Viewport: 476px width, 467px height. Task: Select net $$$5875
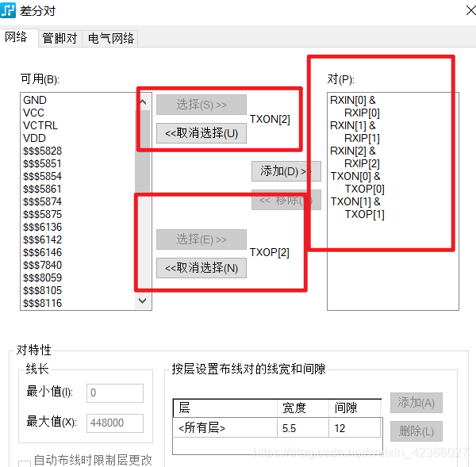click(x=43, y=215)
